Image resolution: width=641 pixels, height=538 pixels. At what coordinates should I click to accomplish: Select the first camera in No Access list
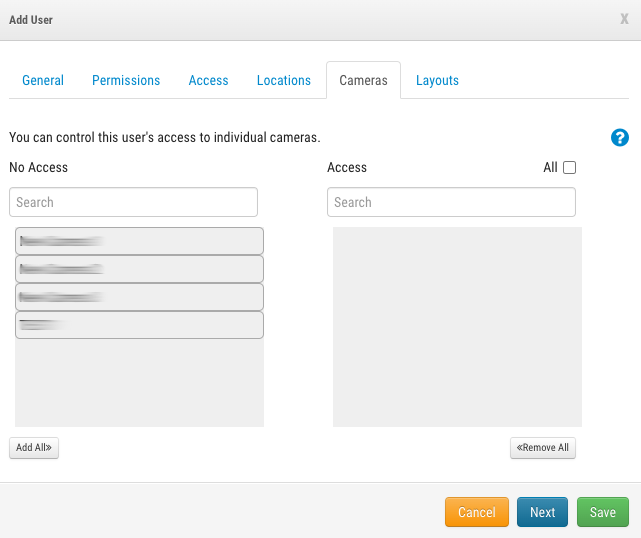point(139,241)
